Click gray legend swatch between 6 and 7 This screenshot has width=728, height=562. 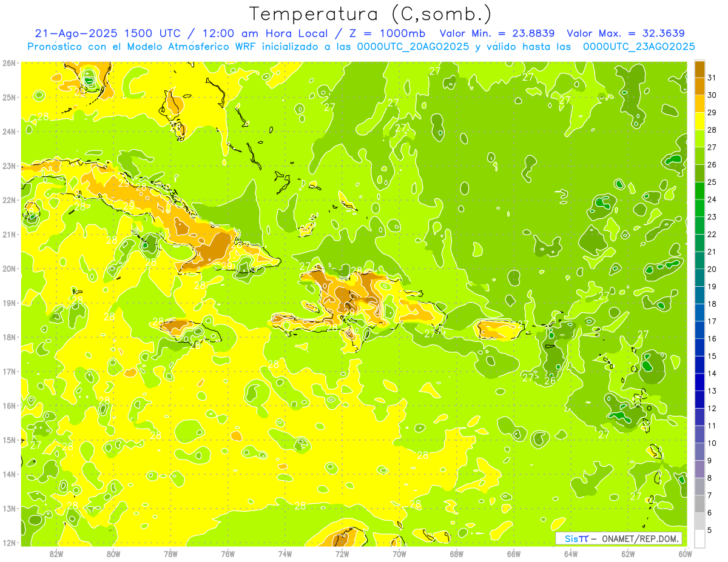point(699,504)
